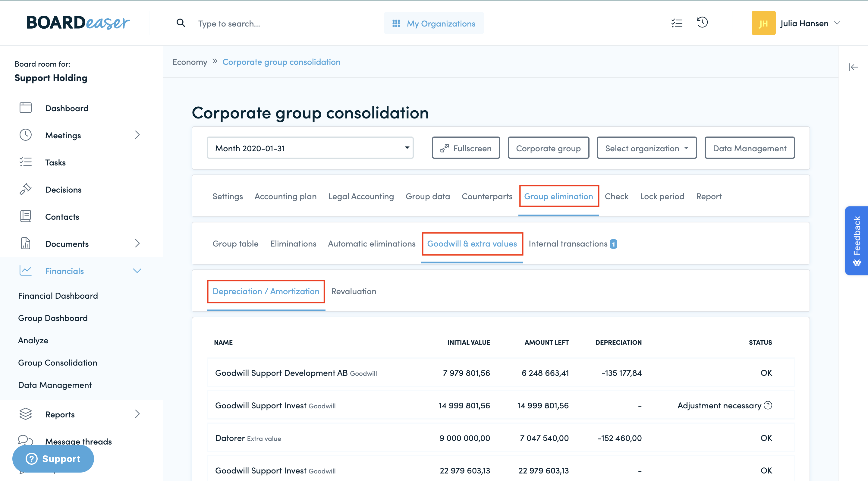Open the Month 2020-01-31 period dropdown
Image resolution: width=868 pixels, height=481 pixels.
click(310, 148)
